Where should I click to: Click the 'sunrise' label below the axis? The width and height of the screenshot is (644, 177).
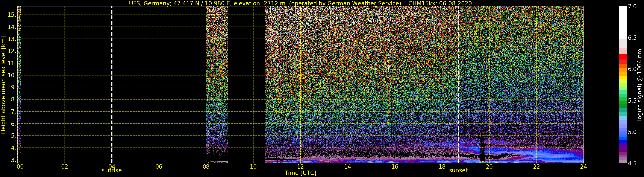(x=112, y=171)
